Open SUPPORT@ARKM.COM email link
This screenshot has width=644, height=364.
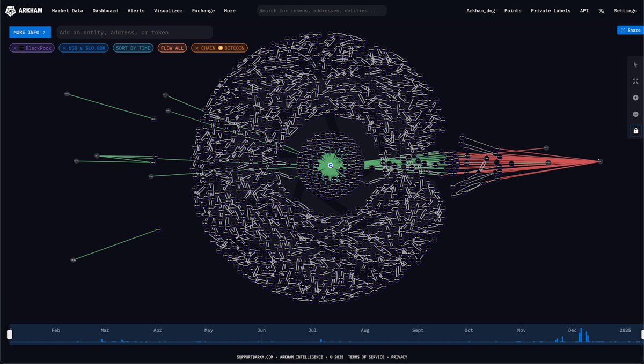[255, 357]
